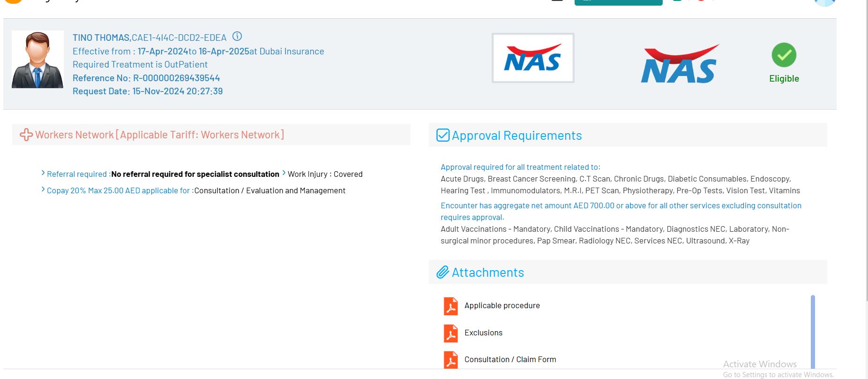Click the chevron before Copay 20%
This screenshot has height=379, width=868.
pos(43,189)
